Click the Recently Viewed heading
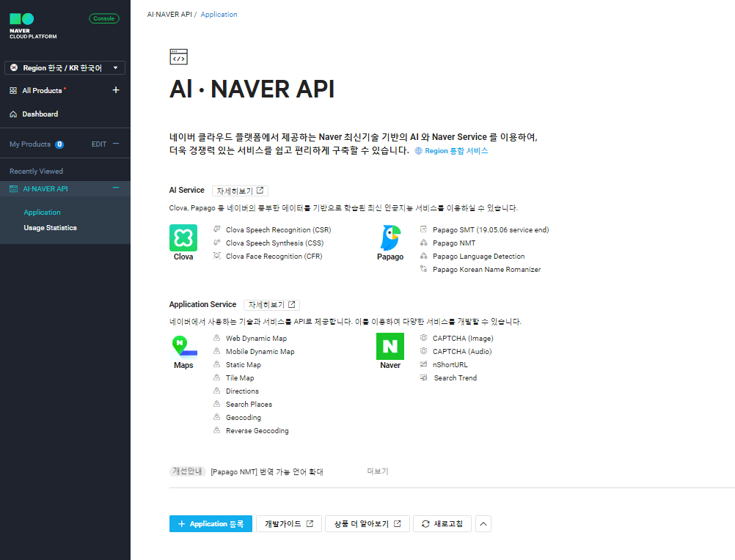This screenshot has width=735, height=560. click(36, 172)
